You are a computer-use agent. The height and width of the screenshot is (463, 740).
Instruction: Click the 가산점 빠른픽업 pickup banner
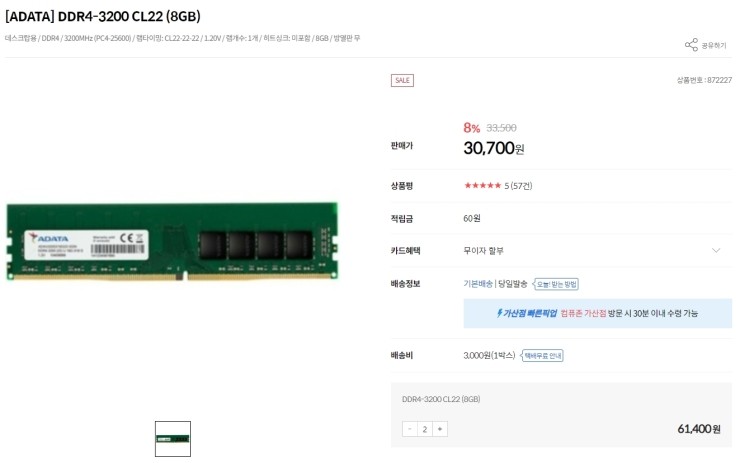[597, 313]
